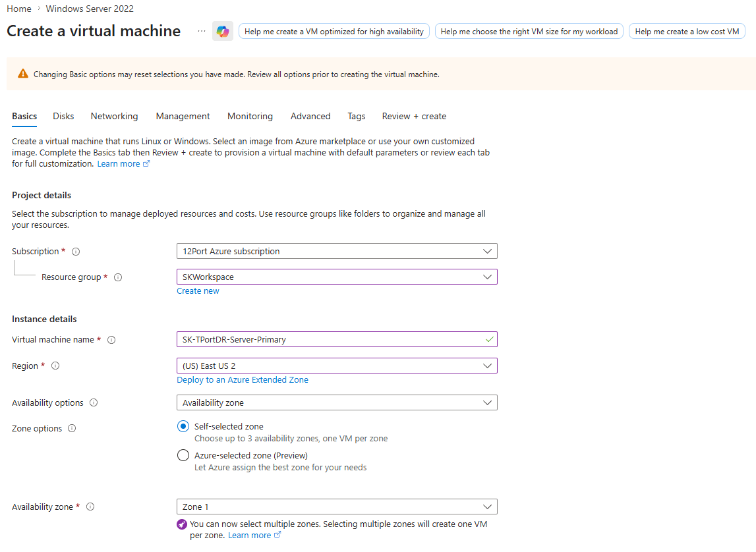Click Help me create a VM optimized for high availability
Image resolution: width=756 pixels, height=552 pixels.
(x=334, y=32)
